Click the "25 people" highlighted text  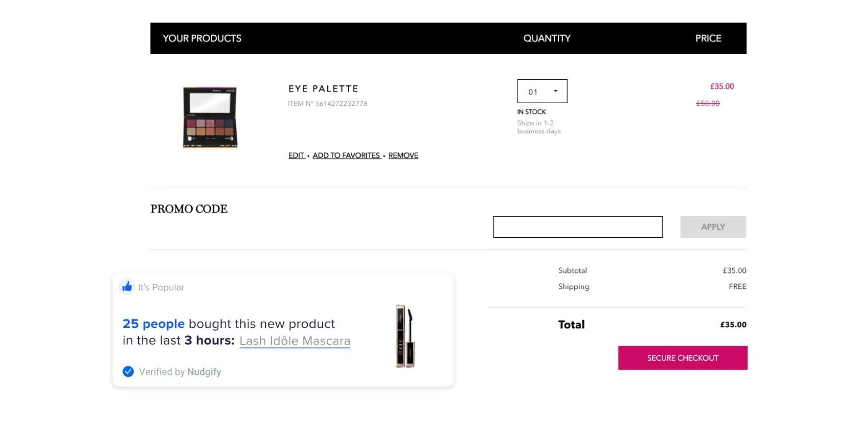tap(153, 324)
